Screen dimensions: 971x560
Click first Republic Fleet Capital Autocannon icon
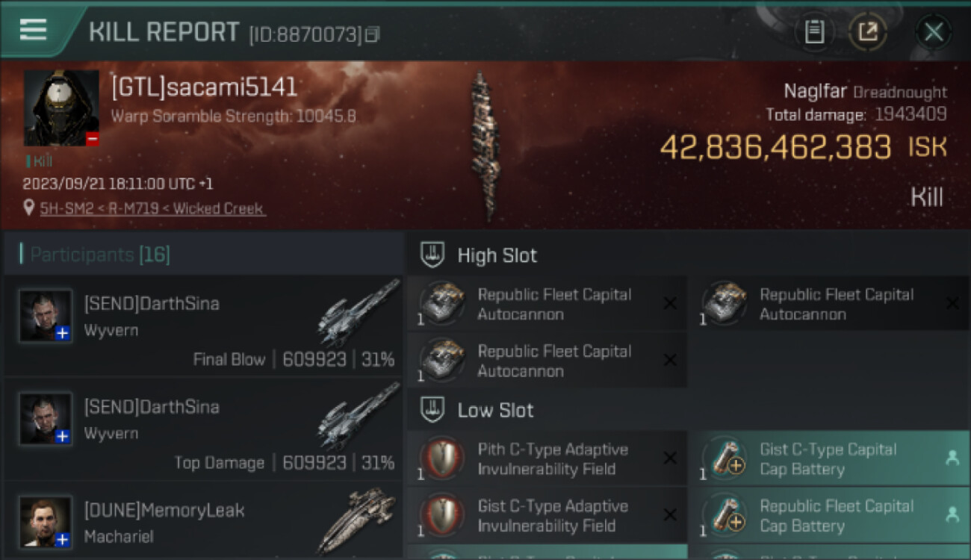(x=443, y=303)
